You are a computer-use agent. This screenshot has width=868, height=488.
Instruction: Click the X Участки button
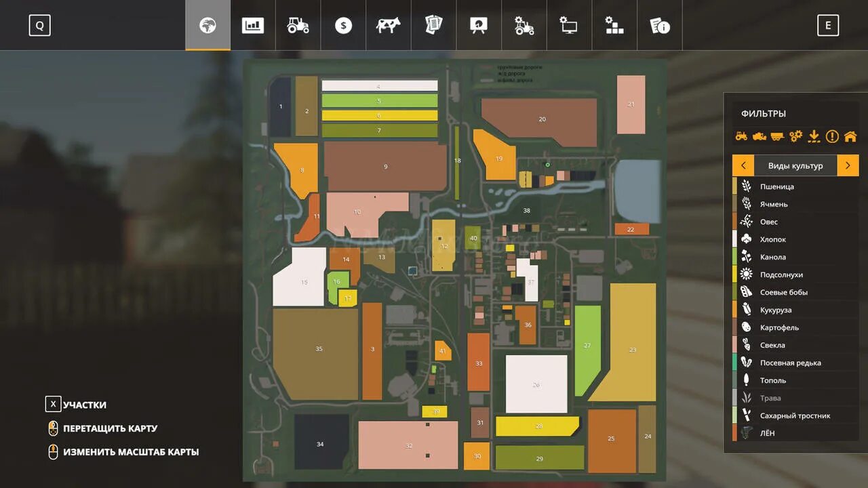76,405
